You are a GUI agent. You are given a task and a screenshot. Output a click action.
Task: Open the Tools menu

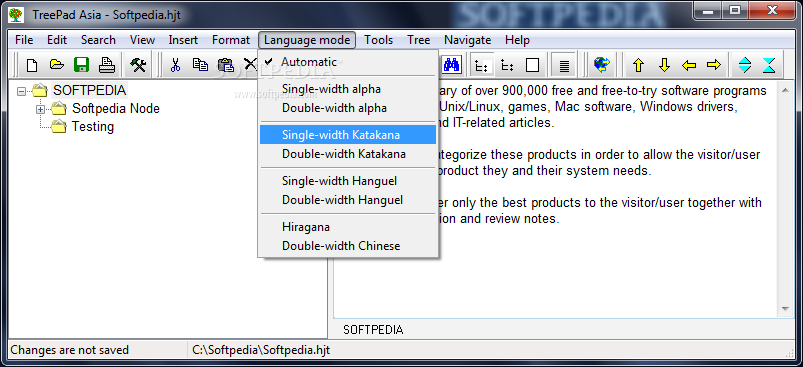tap(378, 40)
